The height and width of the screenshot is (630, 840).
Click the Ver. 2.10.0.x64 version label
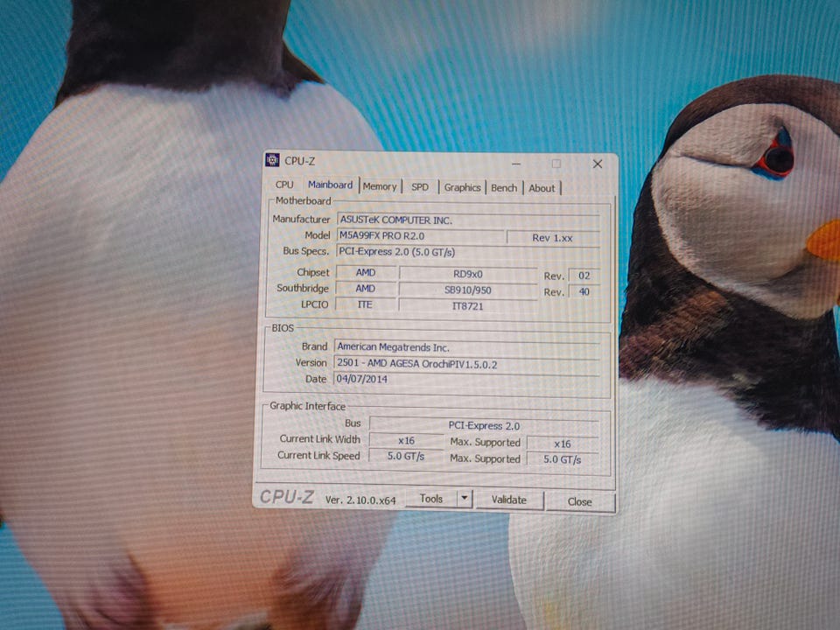coord(360,500)
